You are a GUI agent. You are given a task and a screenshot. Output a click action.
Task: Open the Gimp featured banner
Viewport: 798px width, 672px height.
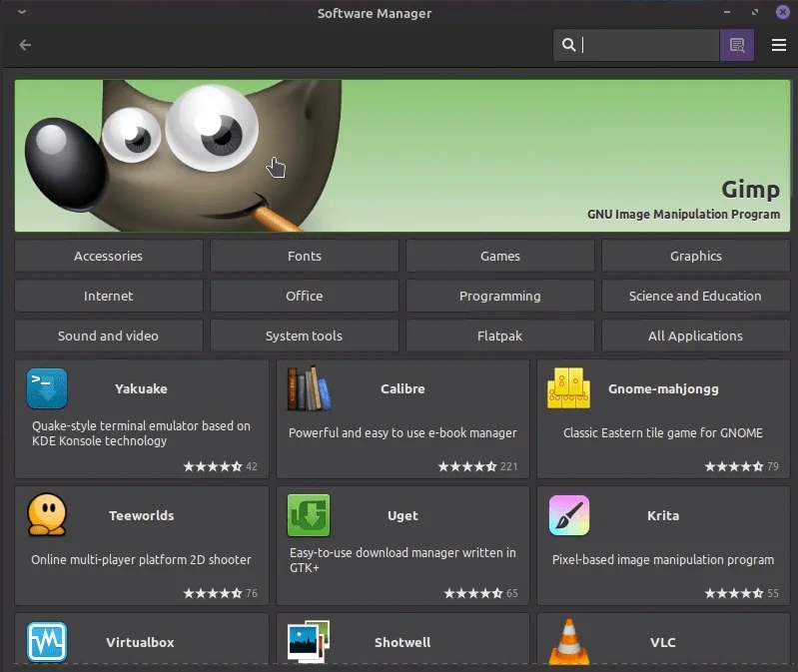(x=402, y=156)
